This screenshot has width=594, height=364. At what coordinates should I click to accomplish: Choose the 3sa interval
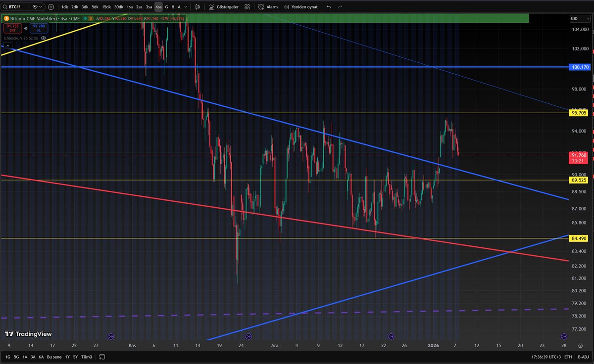click(149, 7)
